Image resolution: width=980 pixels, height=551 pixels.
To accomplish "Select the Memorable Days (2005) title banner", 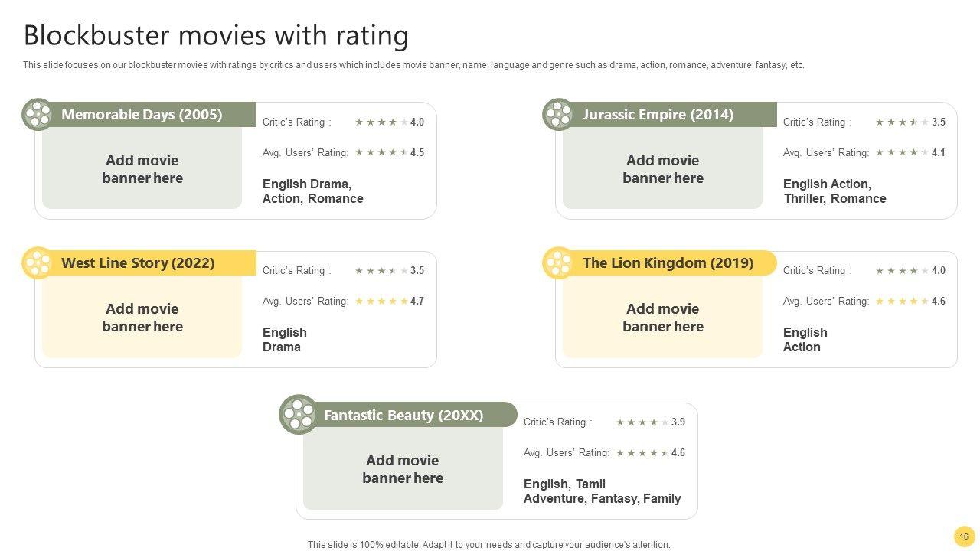I will coord(142,115).
